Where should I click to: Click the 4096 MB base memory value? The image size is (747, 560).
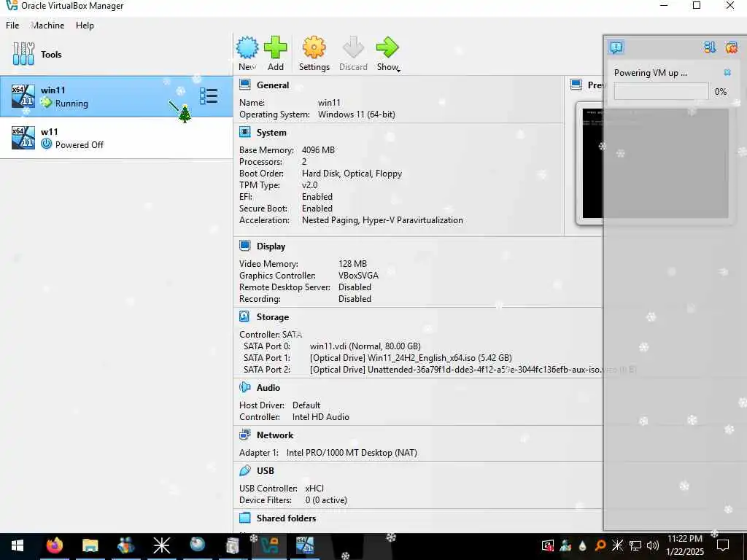click(x=318, y=150)
